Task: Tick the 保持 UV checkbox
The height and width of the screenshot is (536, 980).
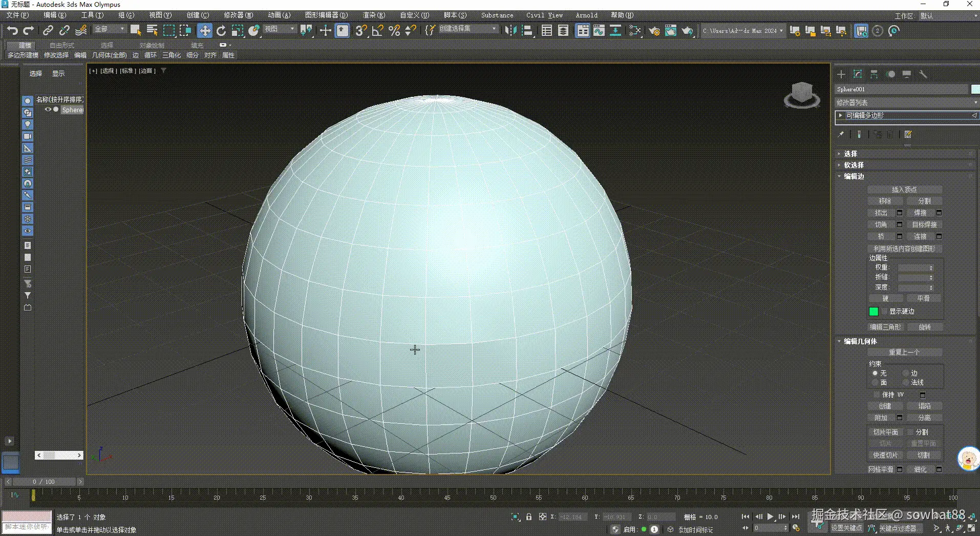Action: [x=877, y=395]
